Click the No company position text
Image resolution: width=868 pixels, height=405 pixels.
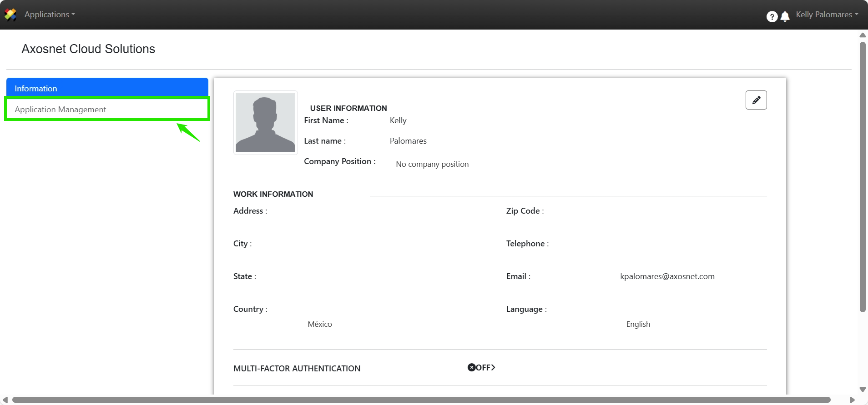(x=432, y=164)
